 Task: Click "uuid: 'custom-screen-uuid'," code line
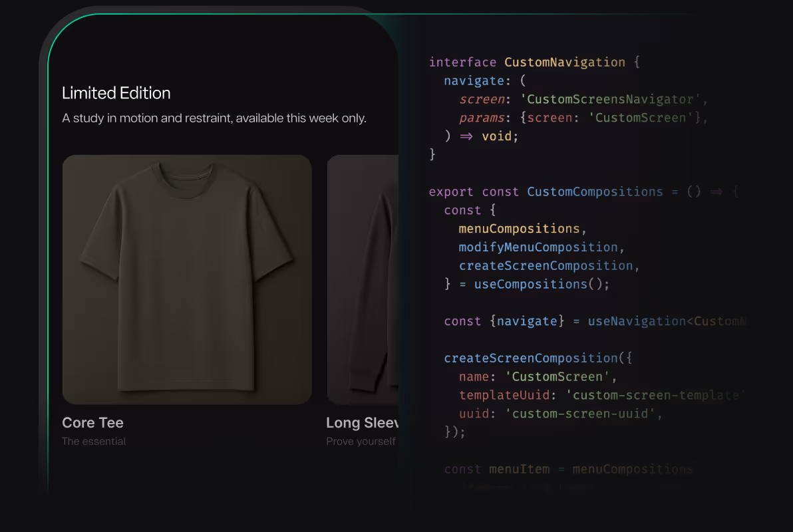tap(561, 414)
